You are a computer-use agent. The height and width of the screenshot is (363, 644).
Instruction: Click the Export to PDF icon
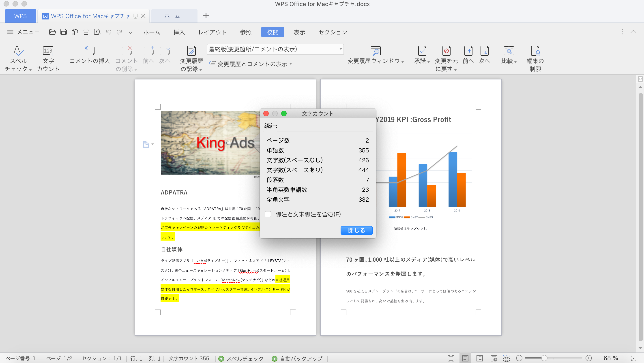[75, 32]
